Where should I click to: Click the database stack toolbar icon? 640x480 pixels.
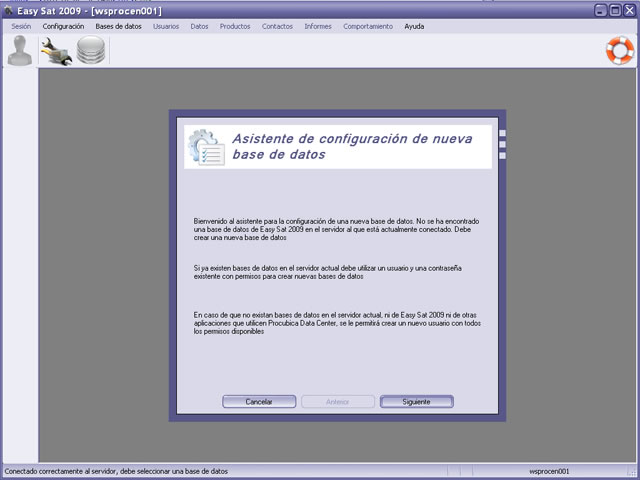pyautogui.click(x=91, y=50)
